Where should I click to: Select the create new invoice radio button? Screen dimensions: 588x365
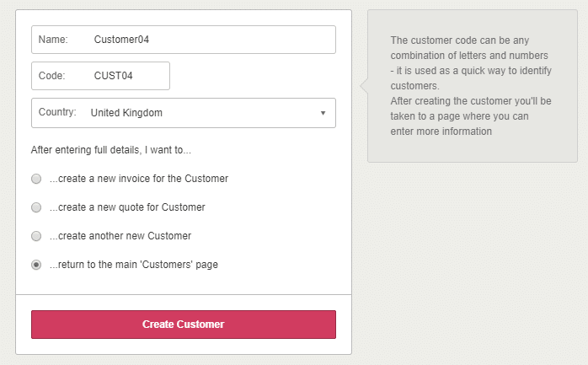click(36, 179)
